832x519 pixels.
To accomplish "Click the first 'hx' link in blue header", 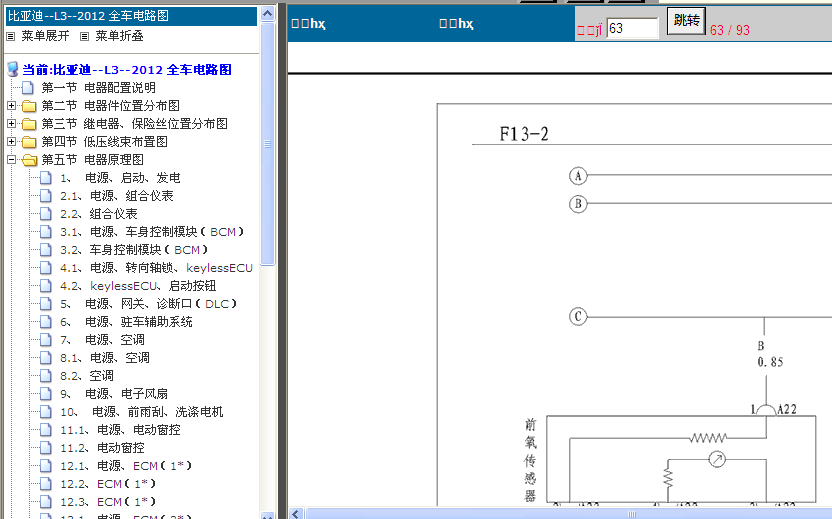I will 308,24.
